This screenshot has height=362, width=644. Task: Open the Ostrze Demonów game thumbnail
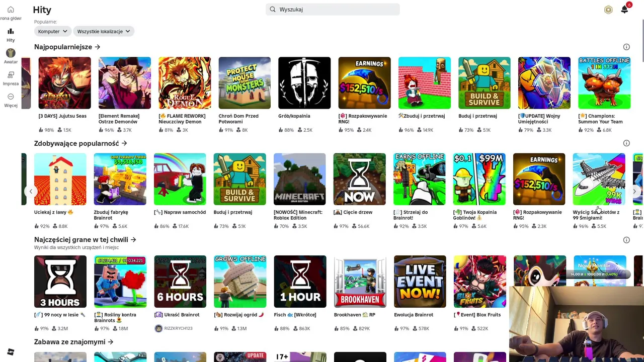click(125, 83)
